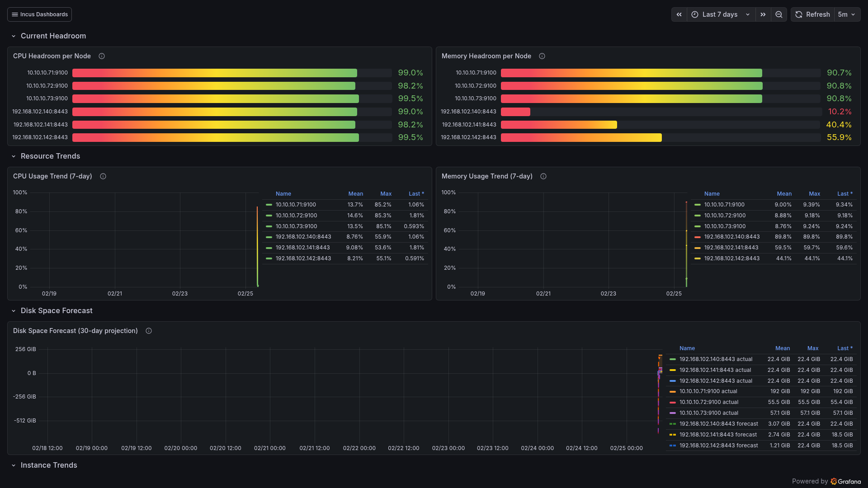Click CPU Headroom per Node panel title
Screen dimensions: 868x488
(52, 56)
